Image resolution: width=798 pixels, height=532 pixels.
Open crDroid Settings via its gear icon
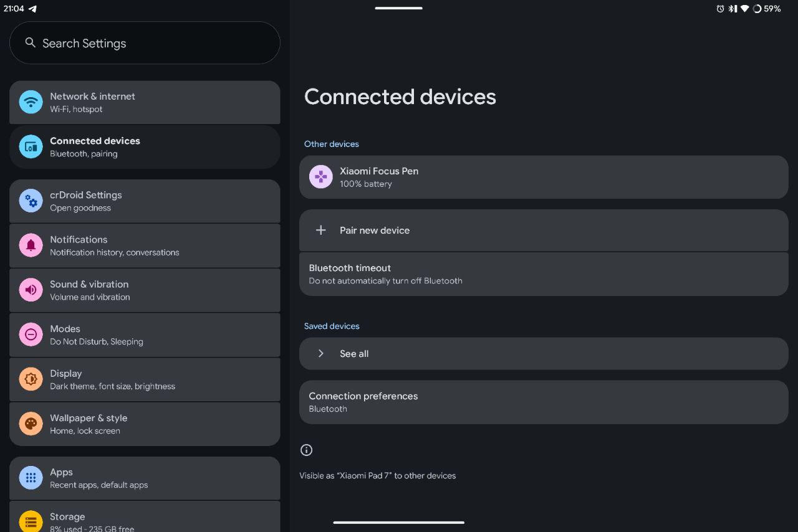31,201
